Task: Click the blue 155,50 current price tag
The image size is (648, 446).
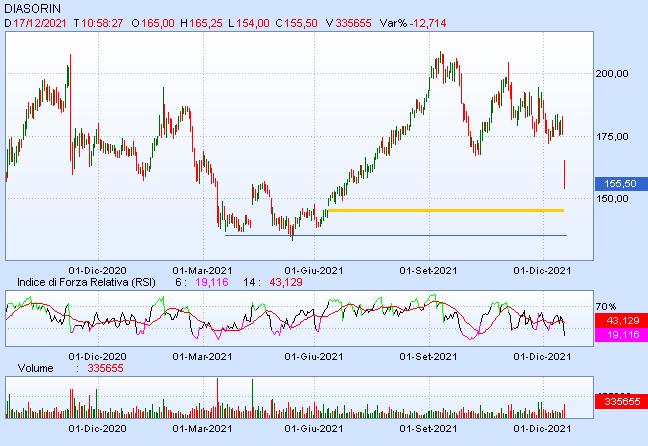Action: coord(621,184)
